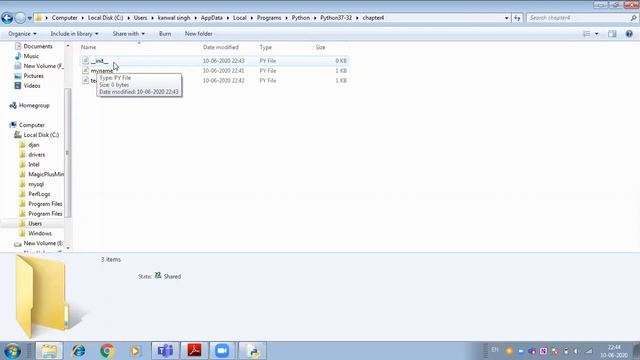Select kanwal singh breadcrumb segment
The width and height of the screenshot is (640, 360).
174,18
